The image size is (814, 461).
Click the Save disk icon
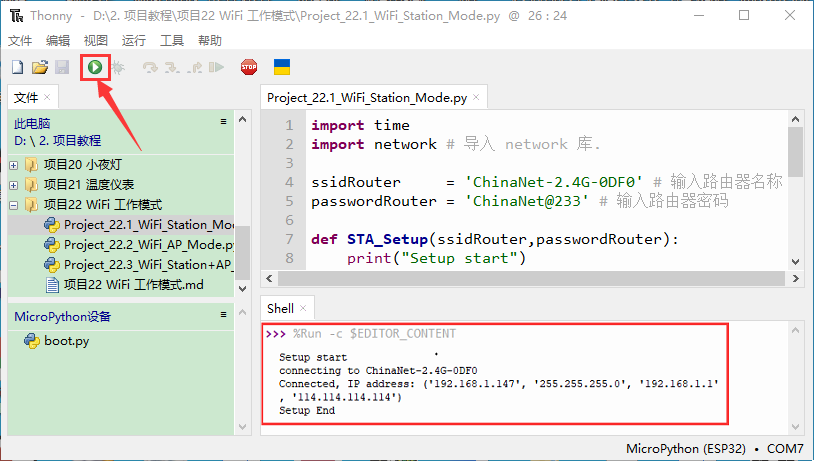(61, 67)
